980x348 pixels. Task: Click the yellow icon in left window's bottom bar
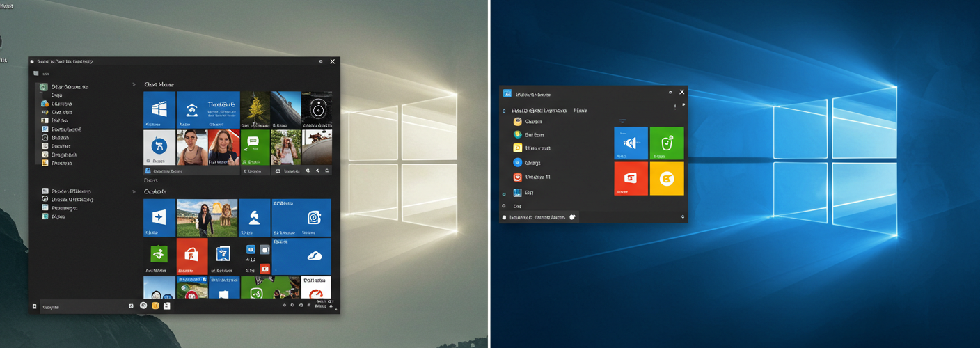pyautogui.click(x=155, y=306)
